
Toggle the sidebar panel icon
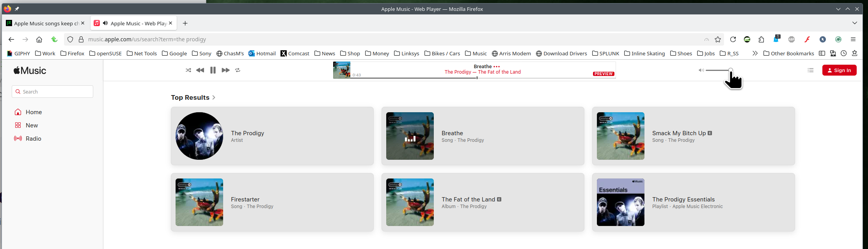[x=822, y=53]
